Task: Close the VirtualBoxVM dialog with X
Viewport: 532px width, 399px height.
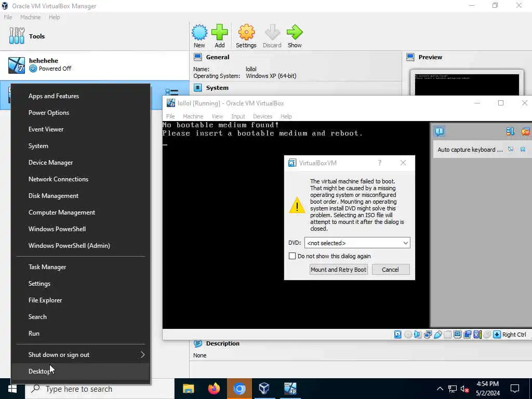Action: (403, 163)
